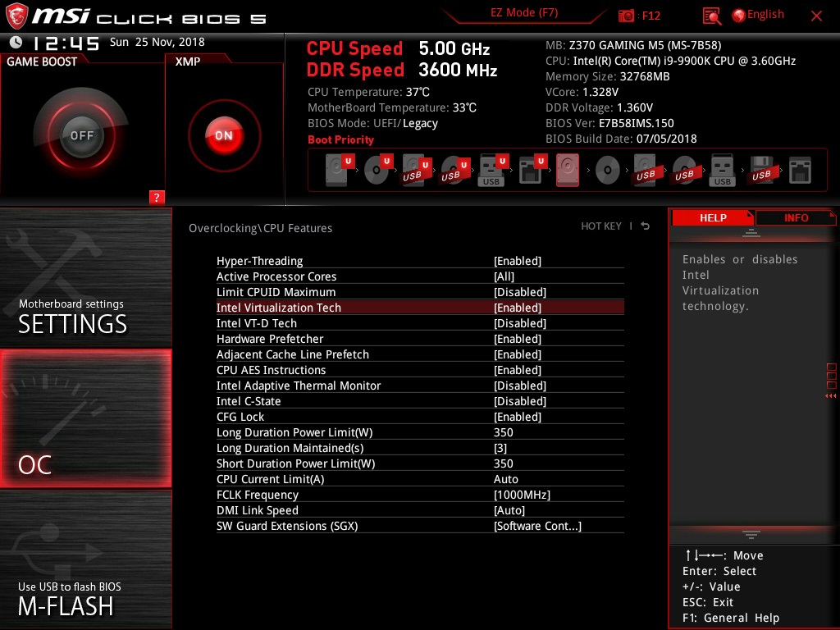Screen dimensions: 840x630
Task: Select the UEFI USB hard disk boot device
Action: click(416, 170)
